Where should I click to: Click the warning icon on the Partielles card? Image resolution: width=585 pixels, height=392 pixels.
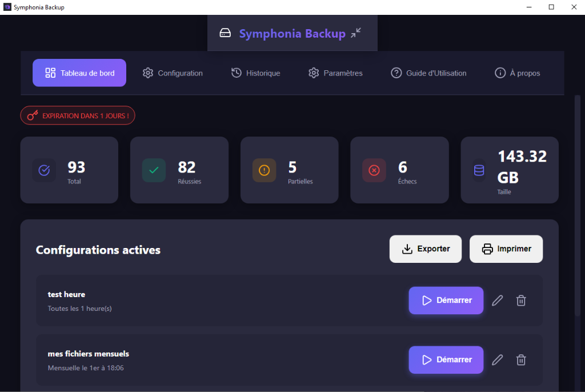click(263, 170)
